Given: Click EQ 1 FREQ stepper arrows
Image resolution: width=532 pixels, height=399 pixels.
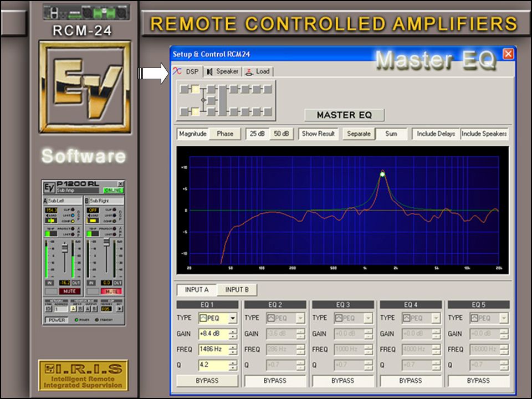Looking at the screenshot, I should tap(233, 350).
